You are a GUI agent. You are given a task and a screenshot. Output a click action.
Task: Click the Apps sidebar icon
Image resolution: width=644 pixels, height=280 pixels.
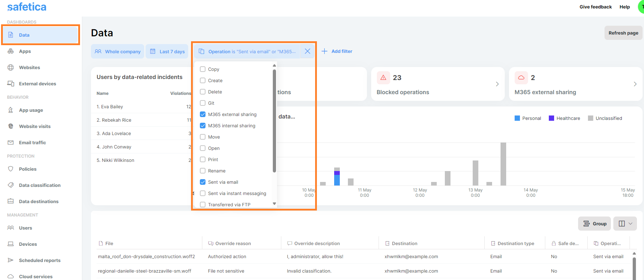(x=11, y=51)
